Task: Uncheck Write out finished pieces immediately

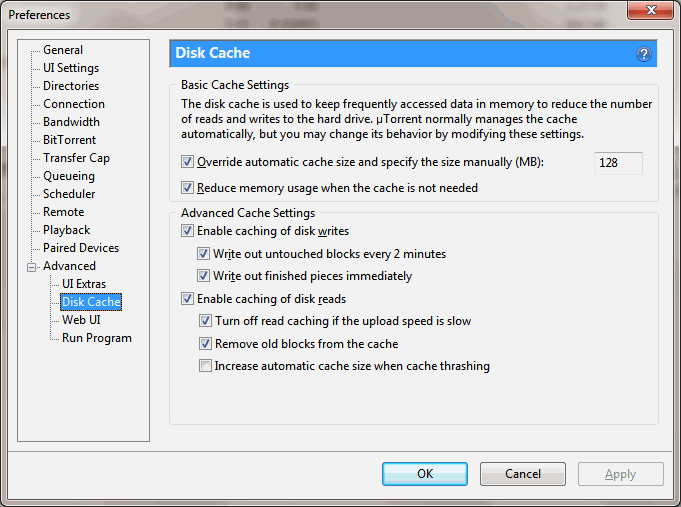Action: tap(204, 276)
